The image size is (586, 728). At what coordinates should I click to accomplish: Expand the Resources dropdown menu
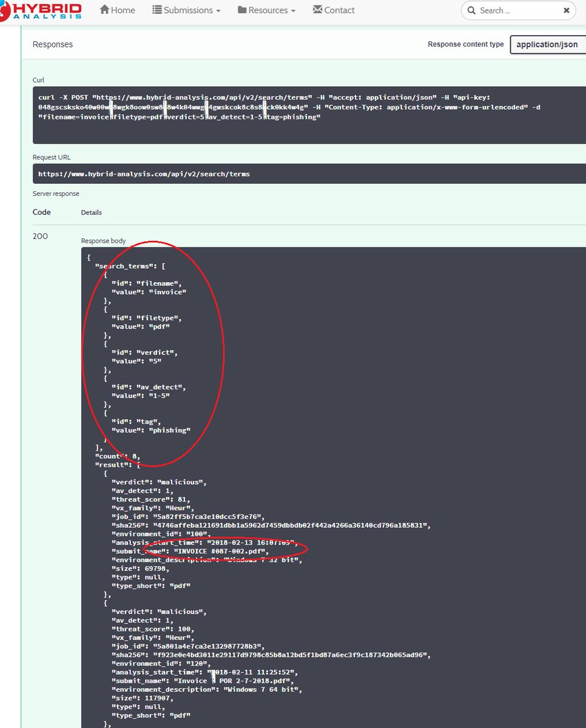coord(267,10)
